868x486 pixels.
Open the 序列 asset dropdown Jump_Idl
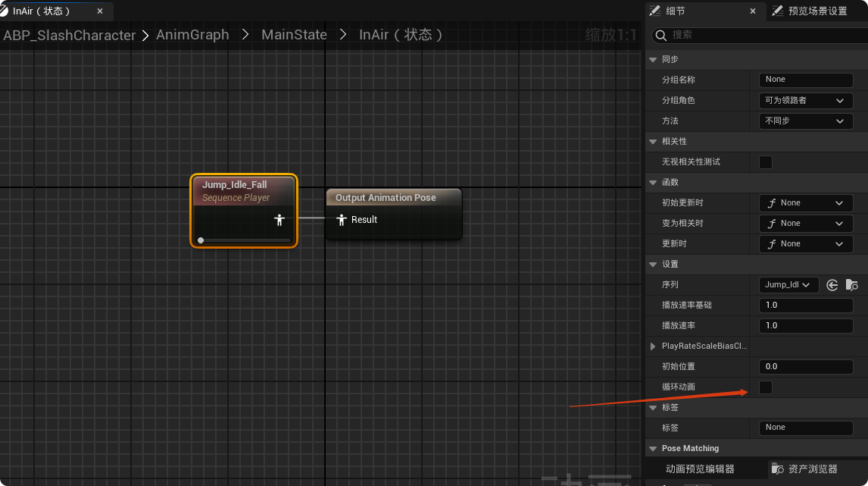[788, 285]
